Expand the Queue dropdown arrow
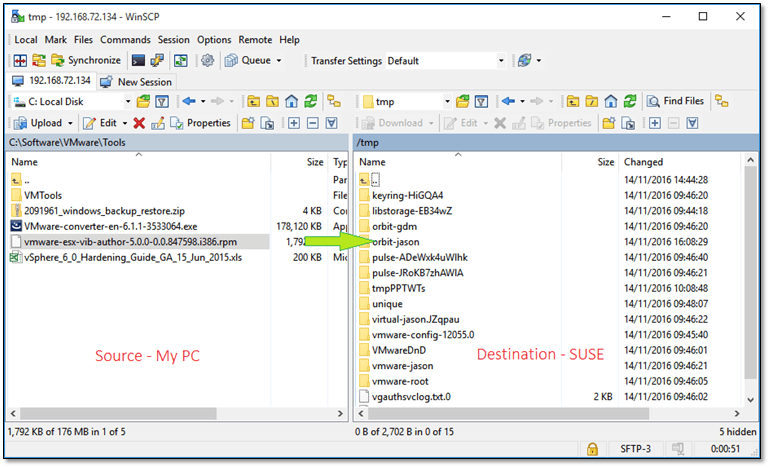 (x=279, y=61)
